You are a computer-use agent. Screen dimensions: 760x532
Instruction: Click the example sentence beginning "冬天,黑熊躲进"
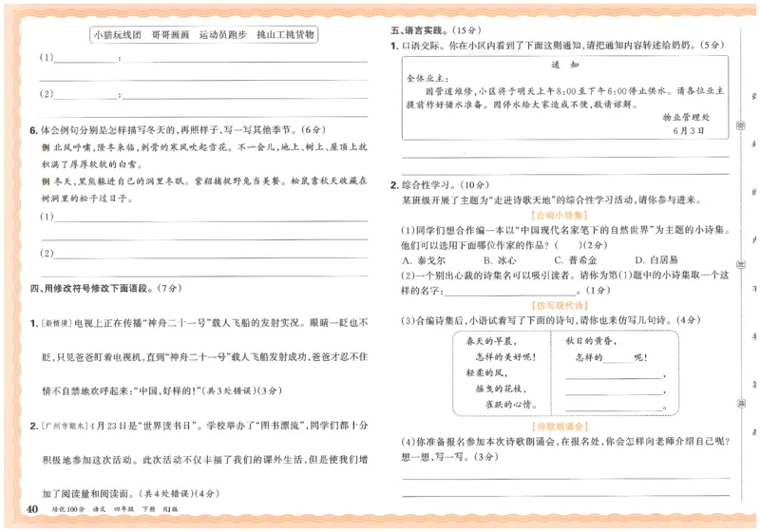204,189
